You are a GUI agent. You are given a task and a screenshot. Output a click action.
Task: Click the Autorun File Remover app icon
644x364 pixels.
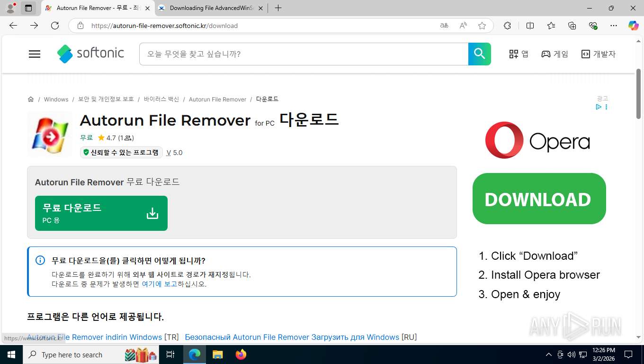pos(50,135)
